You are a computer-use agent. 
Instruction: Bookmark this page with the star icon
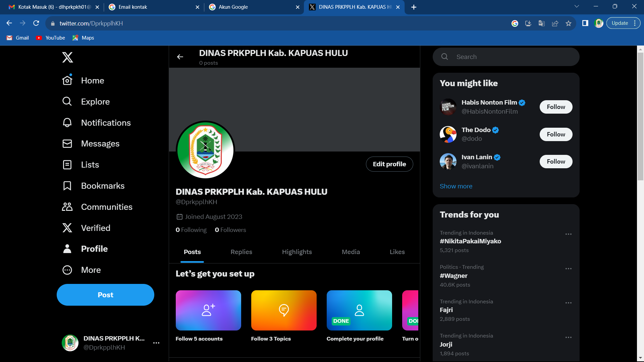tap(569, 23)
